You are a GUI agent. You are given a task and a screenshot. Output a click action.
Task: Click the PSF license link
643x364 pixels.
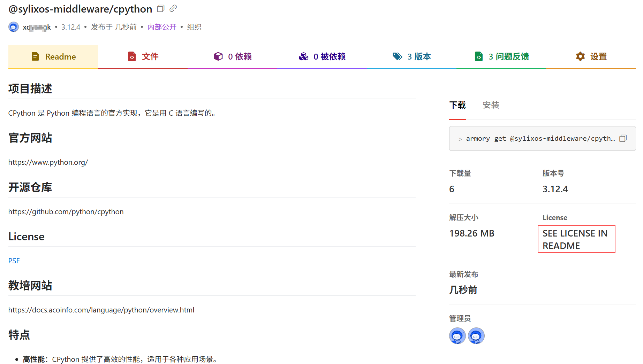[x=14, y=261]
